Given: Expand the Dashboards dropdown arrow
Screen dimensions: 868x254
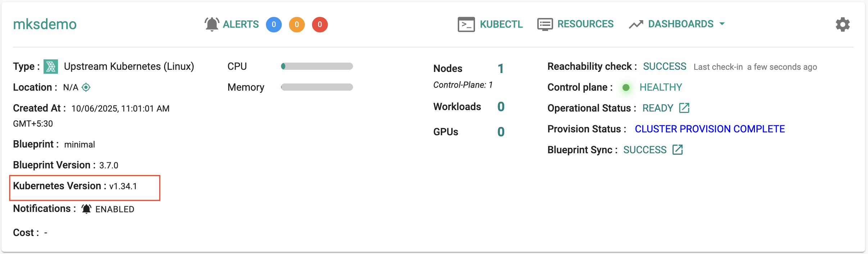Looking at the screenshot, I should (722, 24).
